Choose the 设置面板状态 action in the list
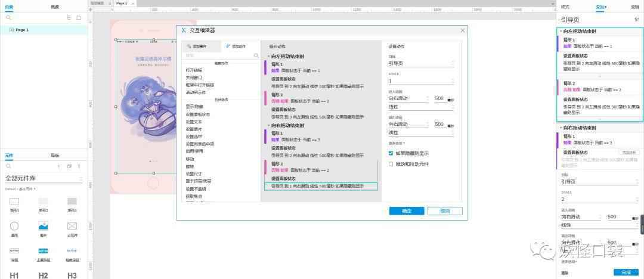This screenshot has height=279, width=644. 197,114
